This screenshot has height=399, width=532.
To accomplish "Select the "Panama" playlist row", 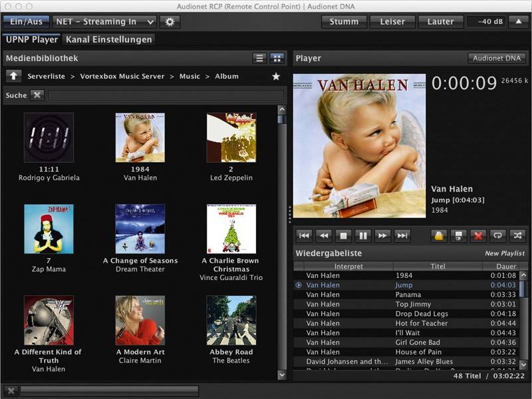I will click(x=406, y=295).
